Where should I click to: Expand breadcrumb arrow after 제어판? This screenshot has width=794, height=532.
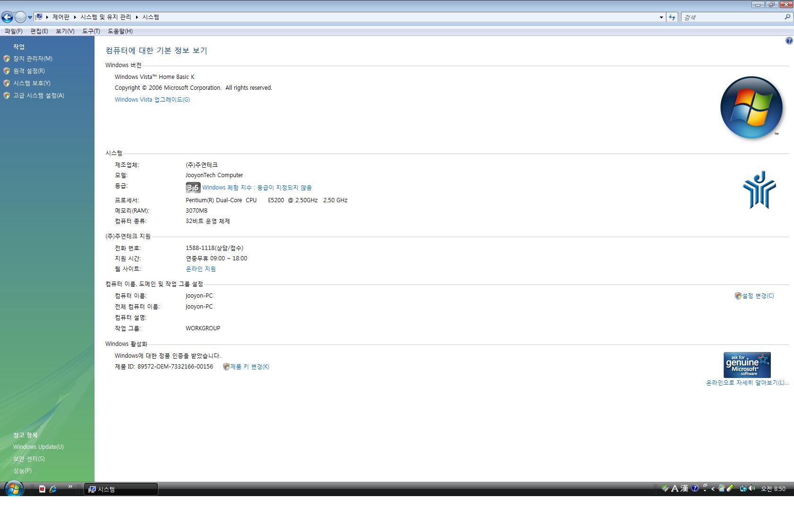(75, 17)
